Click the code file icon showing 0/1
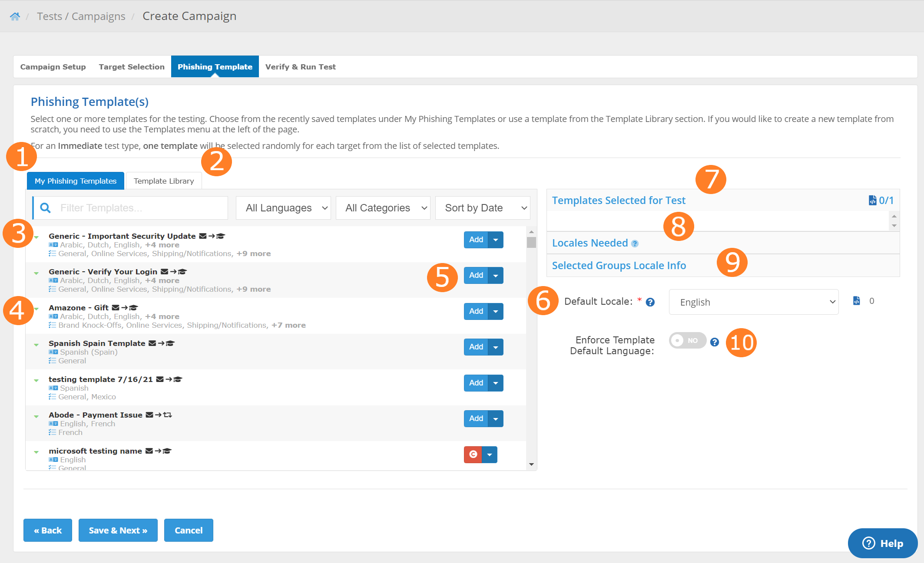Viewport: 924px width, 563px height. [873, 200]
